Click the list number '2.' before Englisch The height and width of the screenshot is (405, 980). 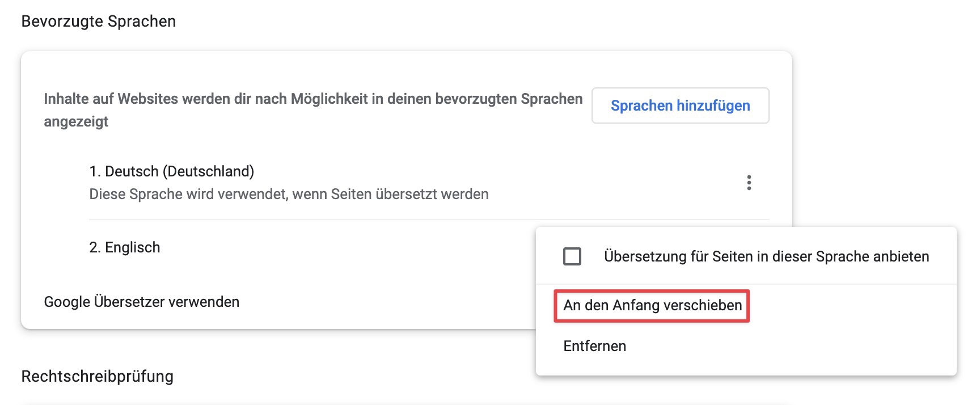coord(95,247)
